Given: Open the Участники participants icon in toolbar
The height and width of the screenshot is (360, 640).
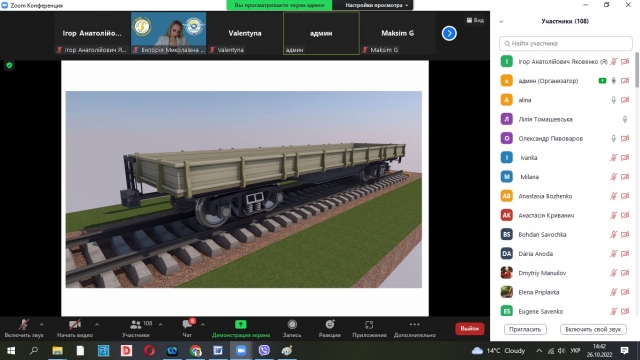Looking at the screenshot, I should [x=135, y=324].
